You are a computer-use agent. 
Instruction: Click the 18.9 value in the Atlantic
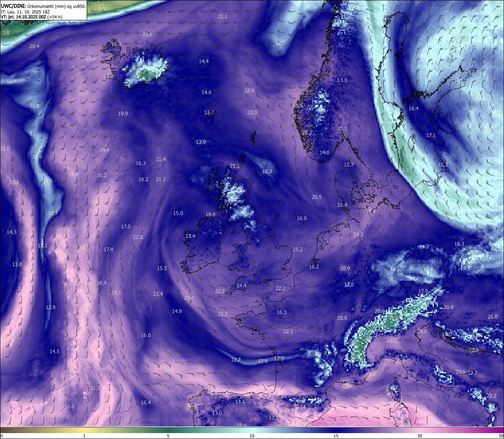(x=102, y=283)
